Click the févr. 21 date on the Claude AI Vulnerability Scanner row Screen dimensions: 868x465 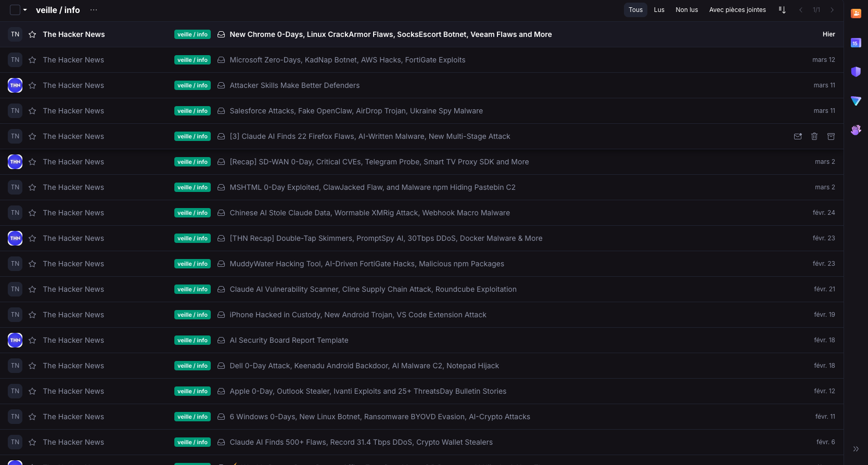coord(824,289)
